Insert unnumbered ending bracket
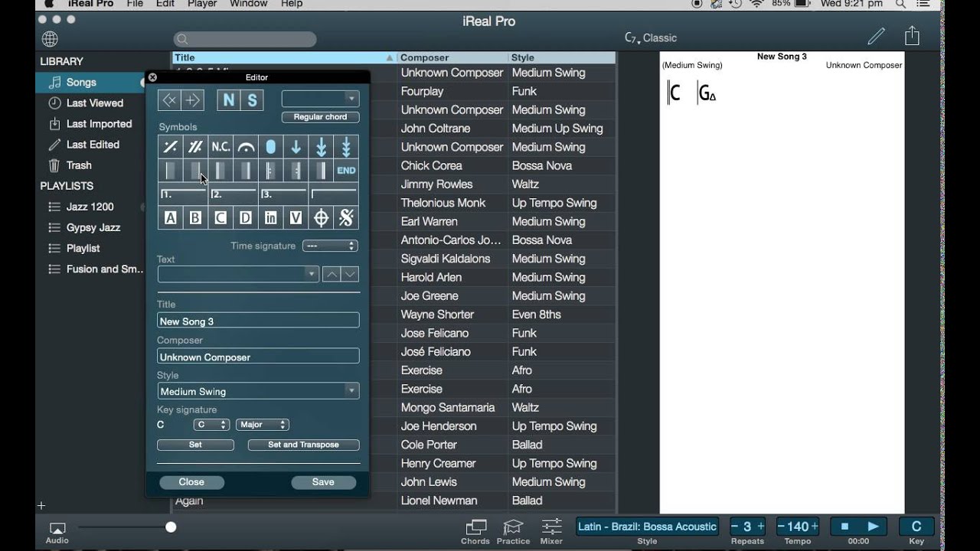This screenshot has height=551, width=980. click(334, 194)
